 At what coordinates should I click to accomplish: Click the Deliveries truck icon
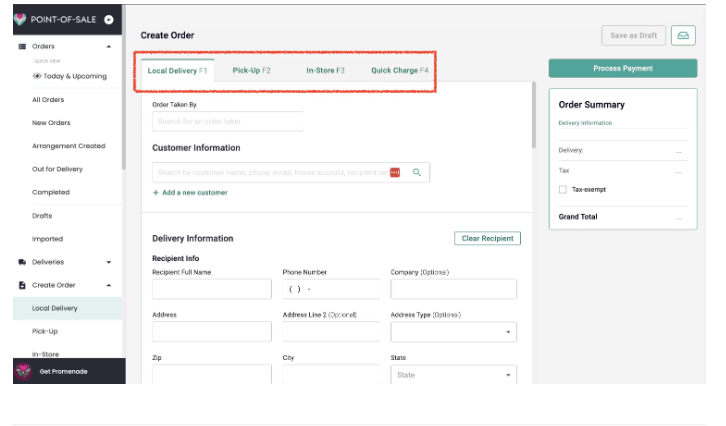pyautogui.click(x=22, y=262)
